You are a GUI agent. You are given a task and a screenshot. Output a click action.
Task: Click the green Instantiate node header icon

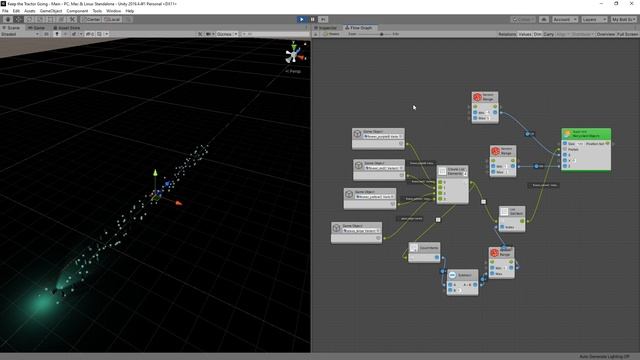[x=567, y=133]
